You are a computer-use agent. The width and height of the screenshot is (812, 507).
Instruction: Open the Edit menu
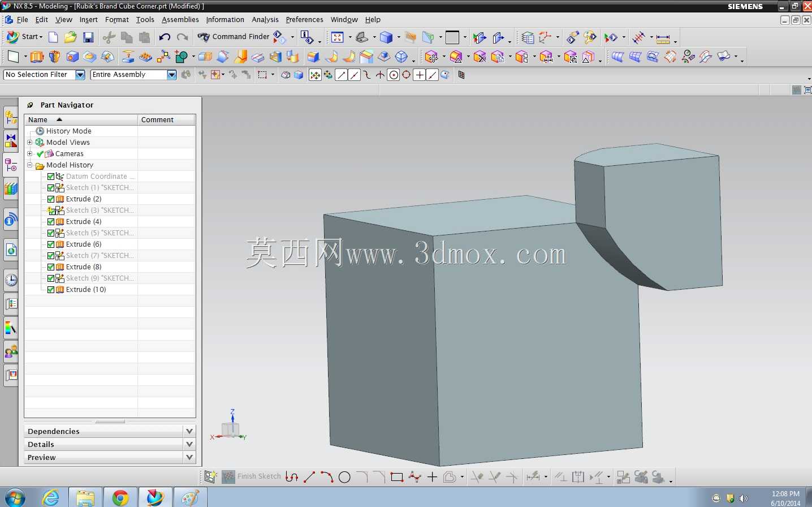pos(42,20)
